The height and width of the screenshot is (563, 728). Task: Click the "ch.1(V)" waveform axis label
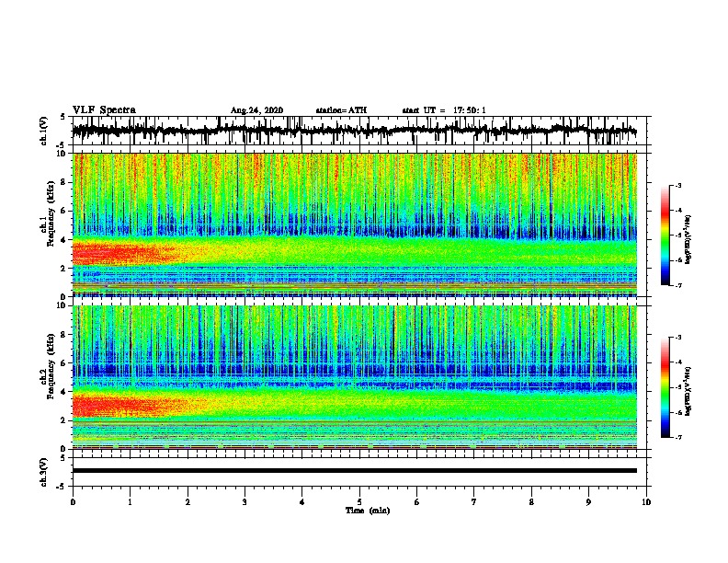tap(43, 131)
